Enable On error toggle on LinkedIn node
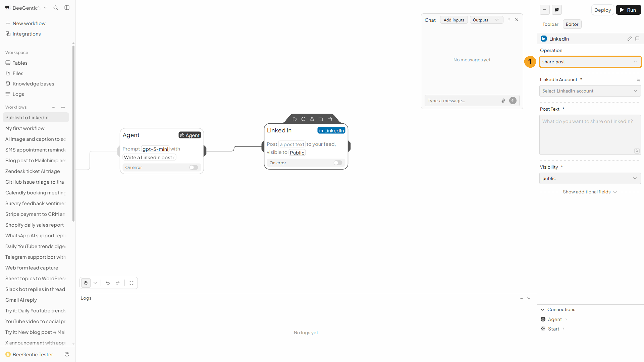Screen dimensions: 644x362 tap(338, 163)
